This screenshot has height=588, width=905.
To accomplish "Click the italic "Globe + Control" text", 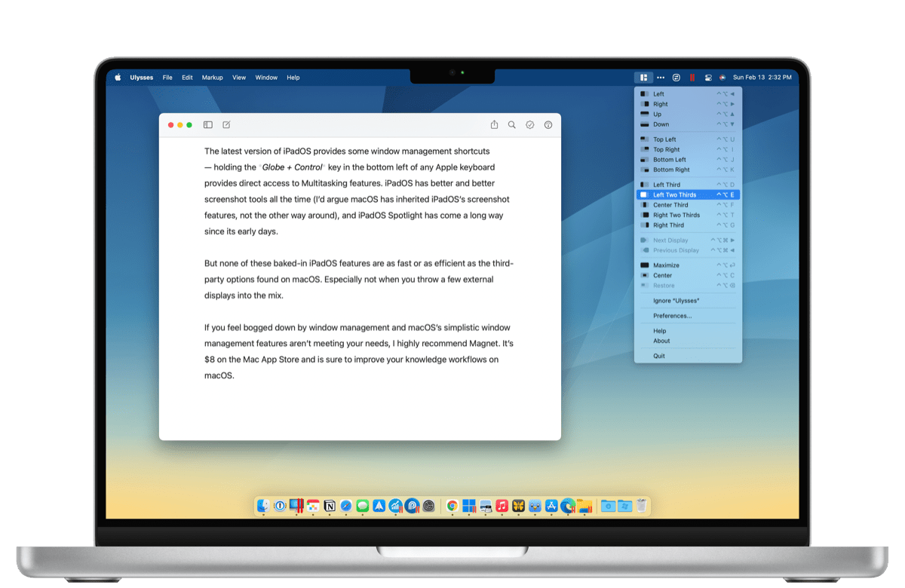I will point(293,167).
